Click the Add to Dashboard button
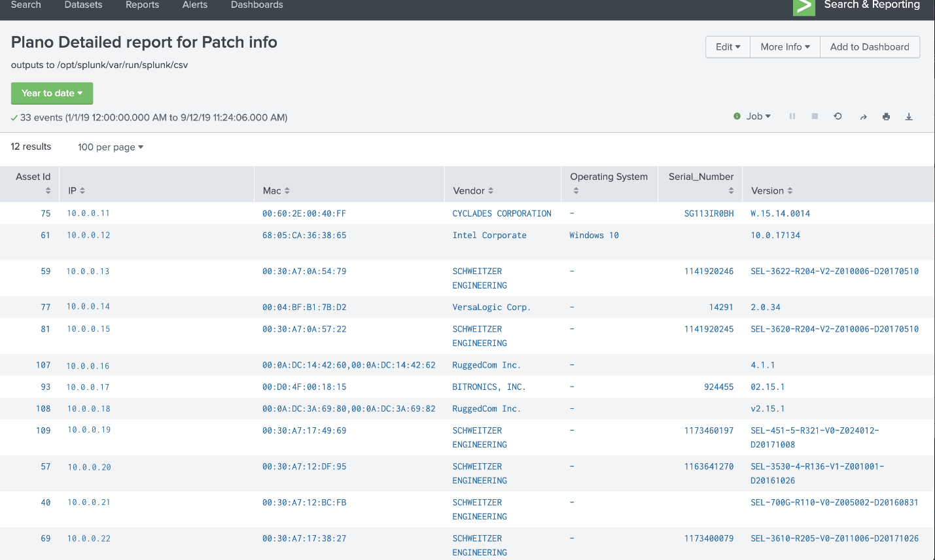The width and height of the screenshot is (935, 560). 870,46
